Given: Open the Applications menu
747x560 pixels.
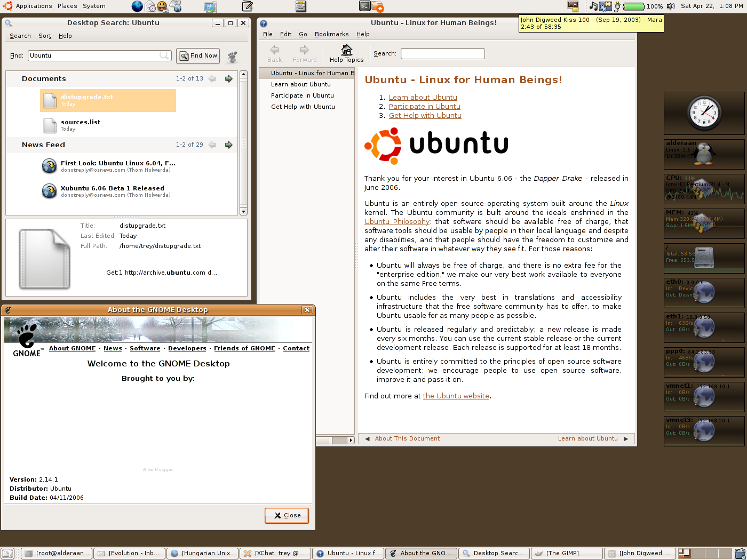Looking at the screenshot, I should [34, 6].
